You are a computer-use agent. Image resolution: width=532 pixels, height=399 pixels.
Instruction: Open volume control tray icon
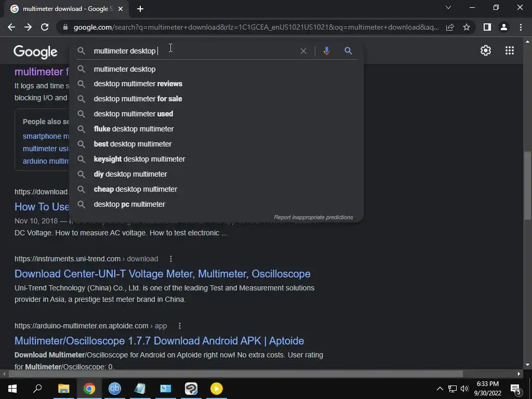[464, 389]
